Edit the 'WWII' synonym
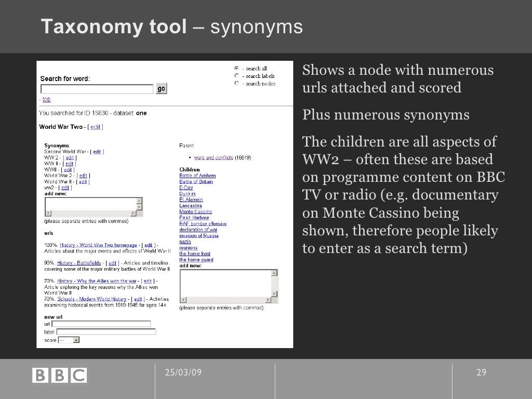 pyautogui.click(x=68, y=170)
